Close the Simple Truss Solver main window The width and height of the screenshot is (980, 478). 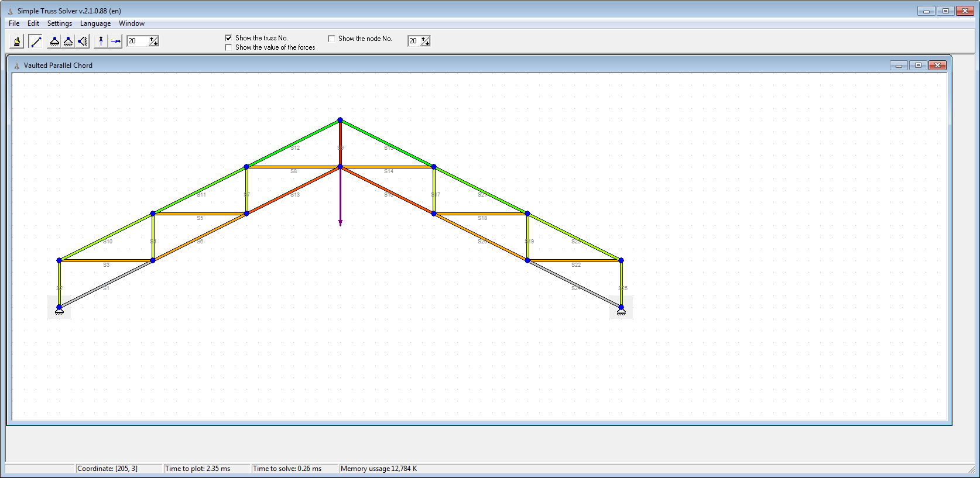pyautogui.click(x=965, y=11)
